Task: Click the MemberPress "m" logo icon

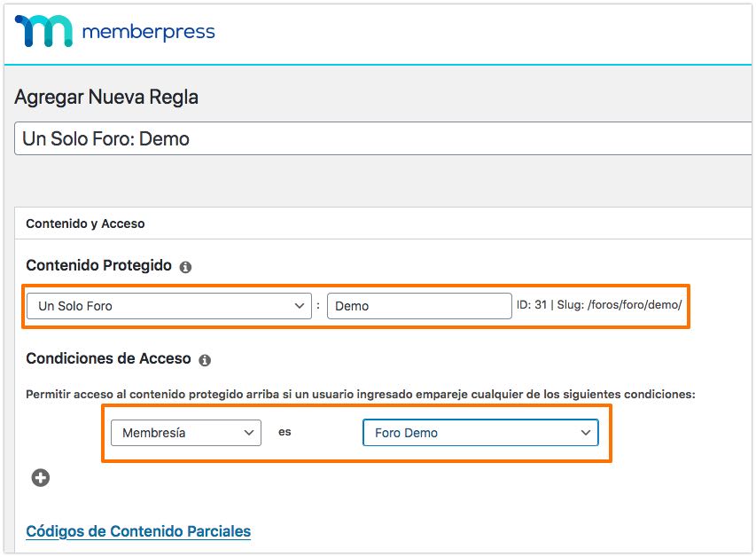Action: 43,32
